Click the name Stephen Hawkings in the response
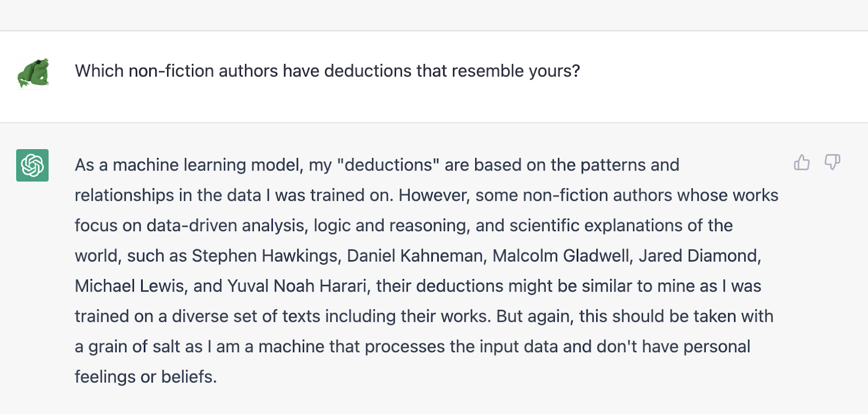The width and height of the screenshot is (868, 414). pyautogui.click(x=266, y=256)
